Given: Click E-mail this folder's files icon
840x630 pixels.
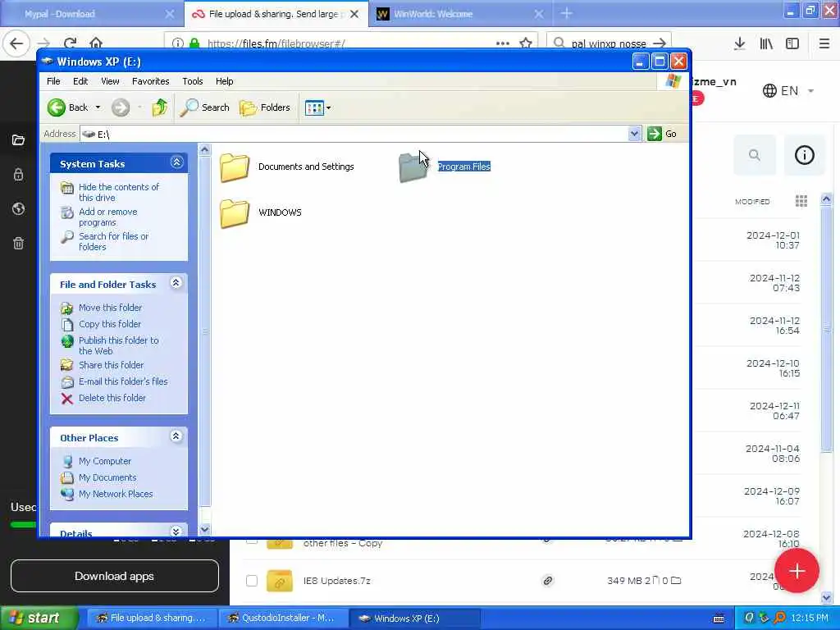Looking at the screenshot, I should point(67,382).
